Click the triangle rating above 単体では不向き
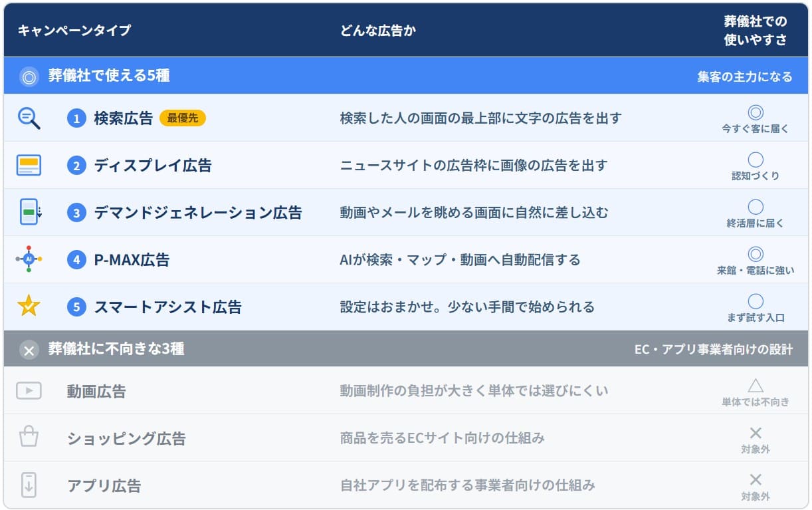Viewport: 812px width, 510px height. (756, 385)
